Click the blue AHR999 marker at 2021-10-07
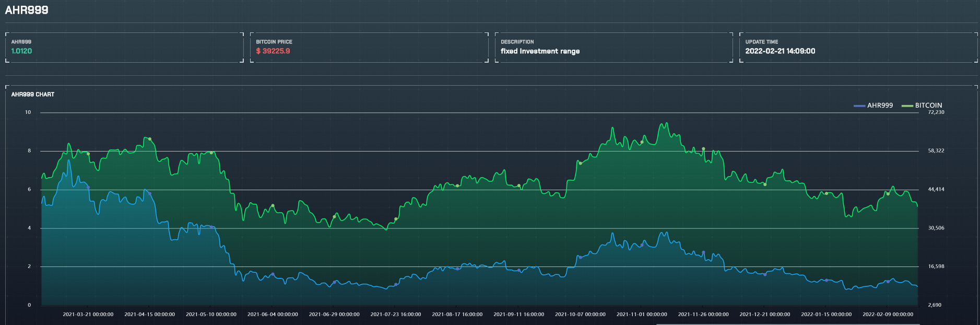 click(x=580, y=257)
